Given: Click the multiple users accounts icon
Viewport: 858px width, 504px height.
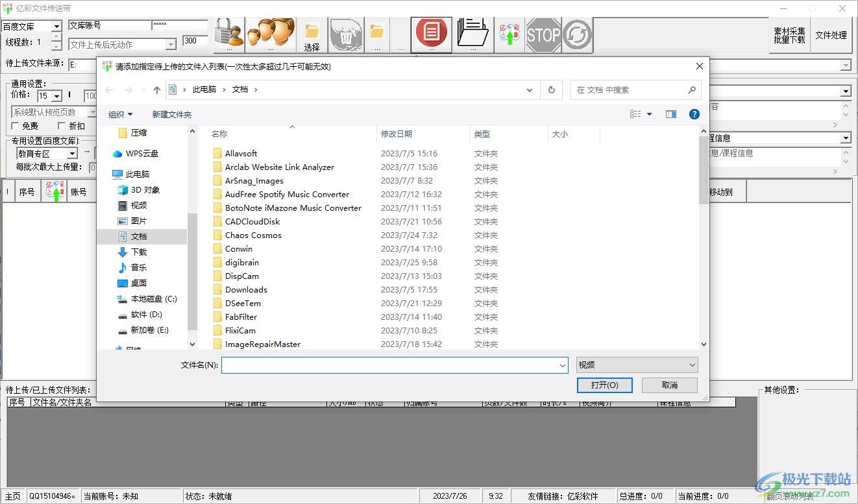Looking at the screenshot, I should click(271, 34).
